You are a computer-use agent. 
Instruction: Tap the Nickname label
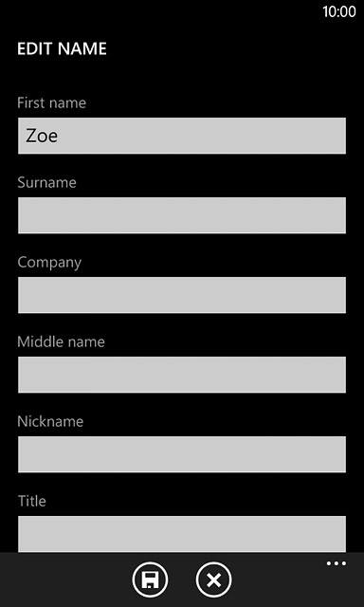[x=50, y=421]
